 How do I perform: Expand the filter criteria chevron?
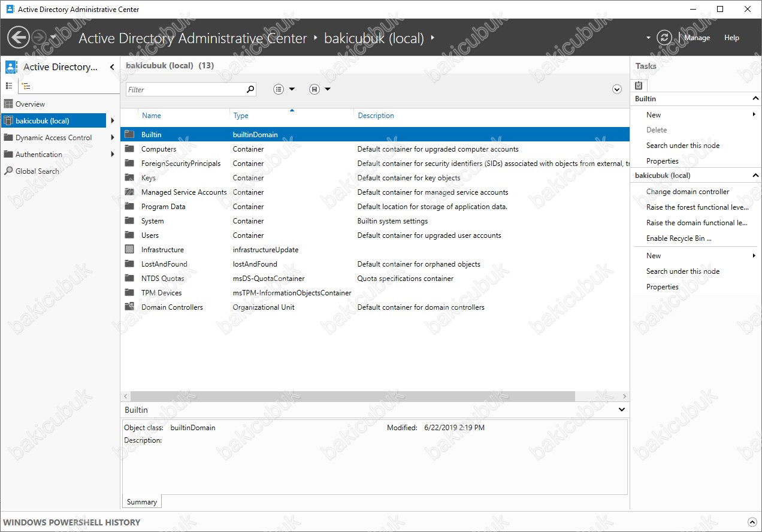pos(617,89)
